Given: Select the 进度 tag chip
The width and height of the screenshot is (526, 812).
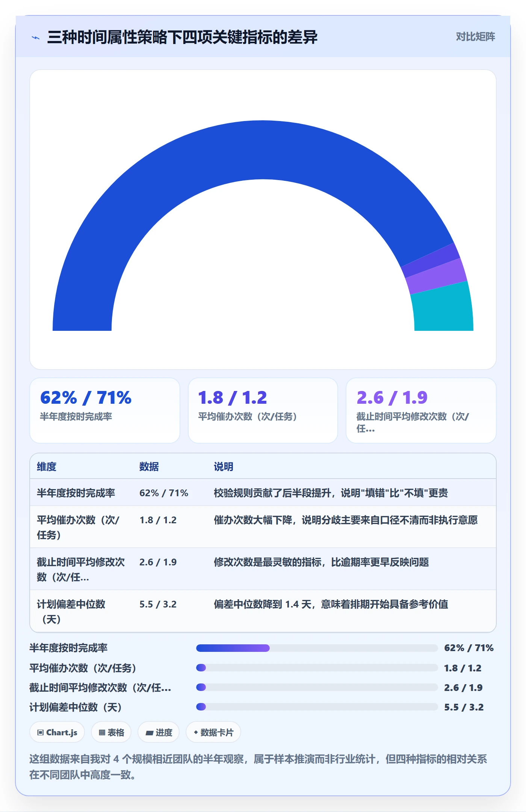Looking at the screenshot, I should coord(159,732).
